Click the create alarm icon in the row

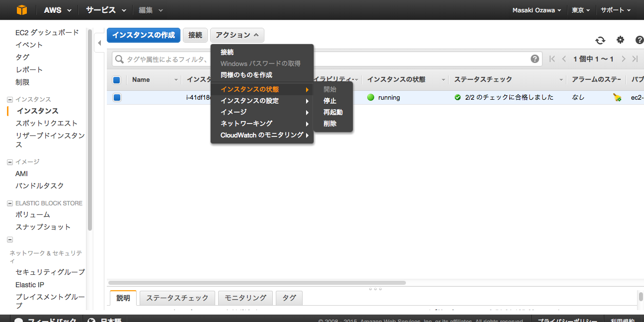pyautogui.click(x=617, y=98)
